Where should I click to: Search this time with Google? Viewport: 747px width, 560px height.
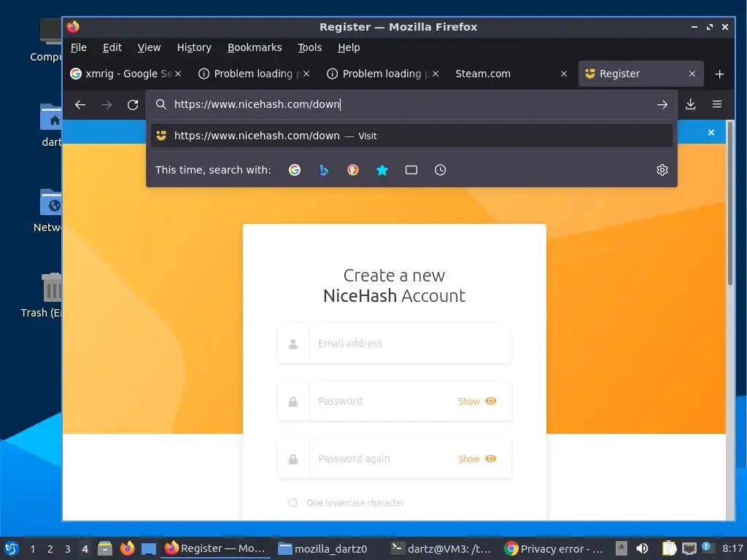[295, 170]
